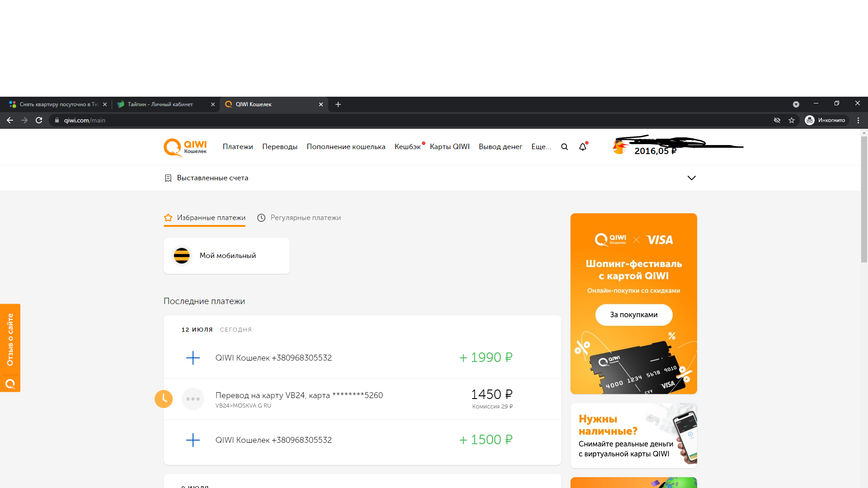Go to Пополнение кошелька
This screenshot has height=488, width=868.
click(346, 147)
